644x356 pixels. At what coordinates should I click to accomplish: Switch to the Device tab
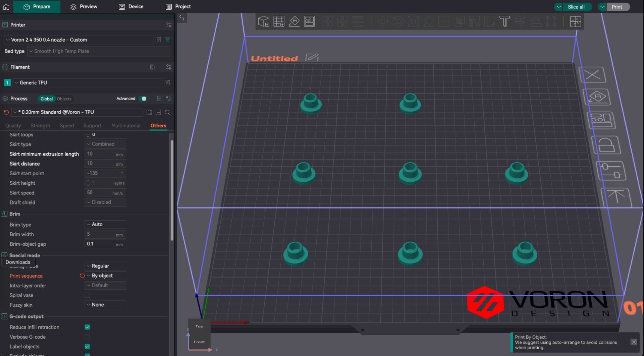click(x=131, y=7)
